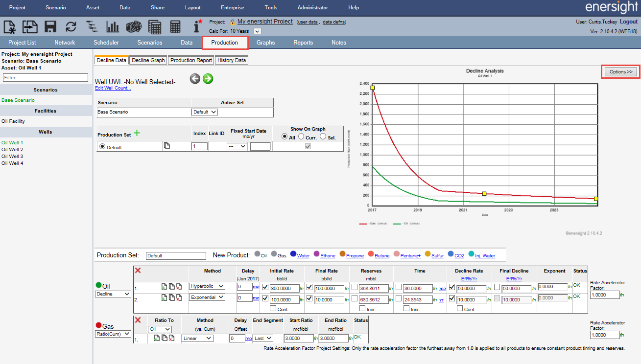The image size is (641, 364).
Task: Insert segment icon in Exponential row
Action: (x=165, y=297)
